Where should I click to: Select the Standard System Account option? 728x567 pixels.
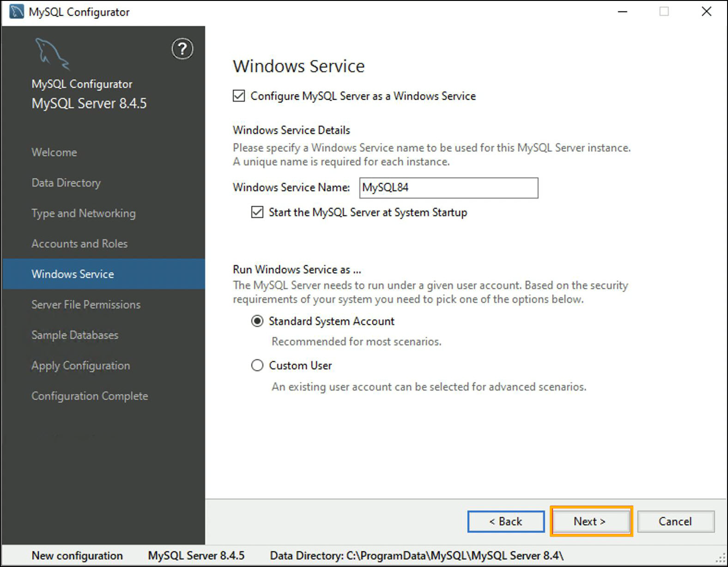[257, 321]
